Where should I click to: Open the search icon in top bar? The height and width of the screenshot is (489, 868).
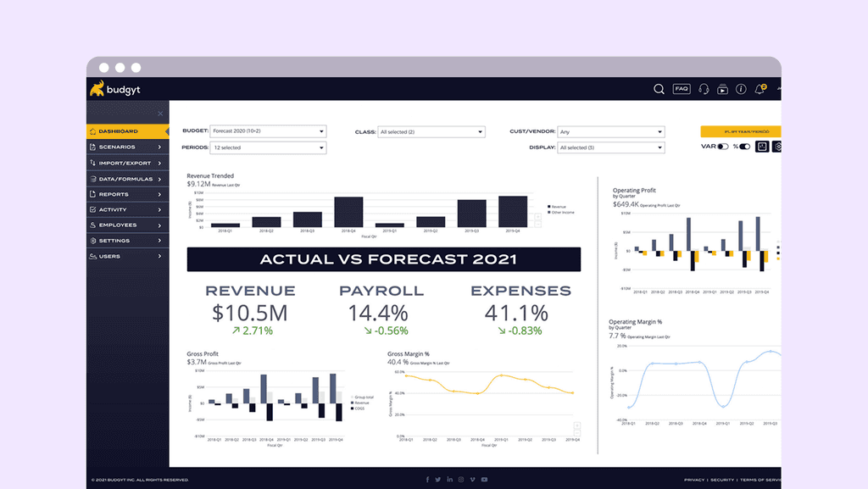tap(659, 89)
